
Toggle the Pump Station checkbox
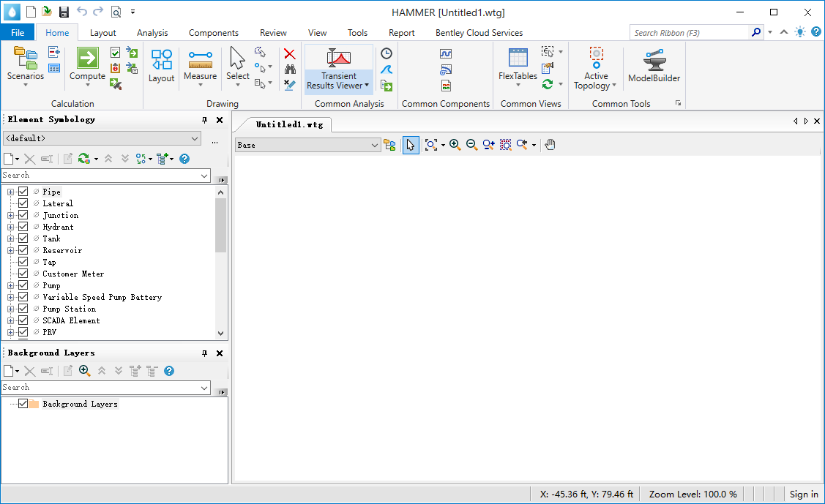pos(23,309)
